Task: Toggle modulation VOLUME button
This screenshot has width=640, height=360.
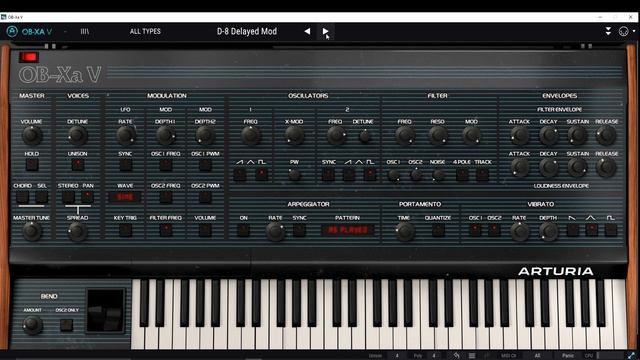Action: 205,230
